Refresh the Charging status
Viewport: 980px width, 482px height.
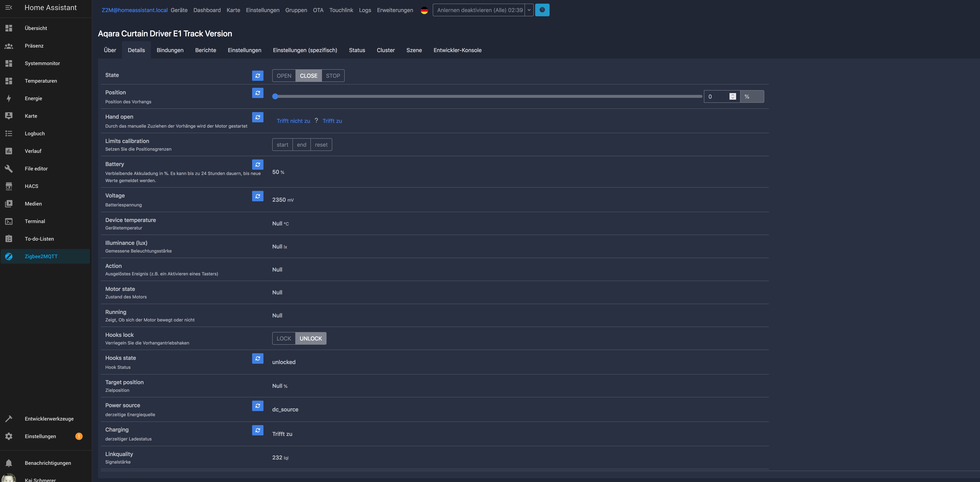click(x=258, y=430)
